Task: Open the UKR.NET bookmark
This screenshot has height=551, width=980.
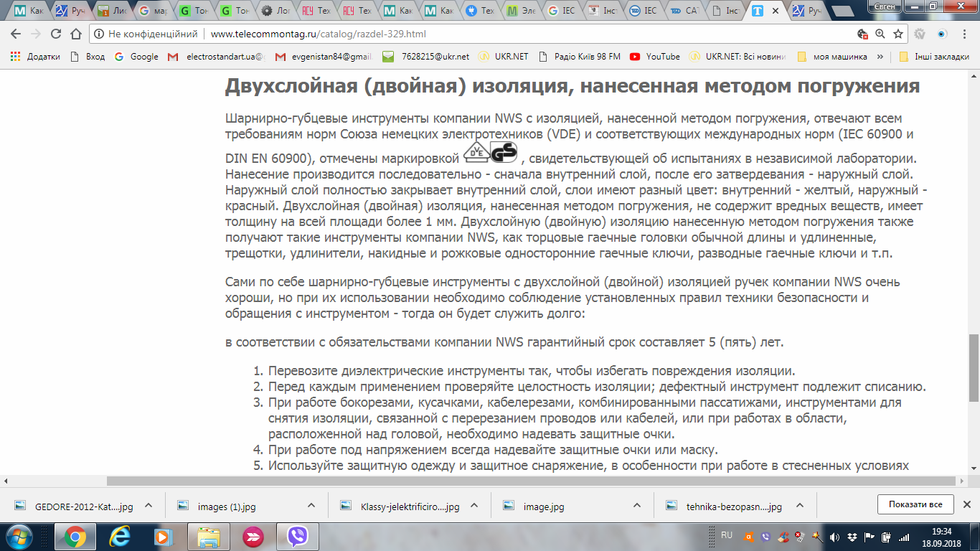Action: (x=504, y=57)
